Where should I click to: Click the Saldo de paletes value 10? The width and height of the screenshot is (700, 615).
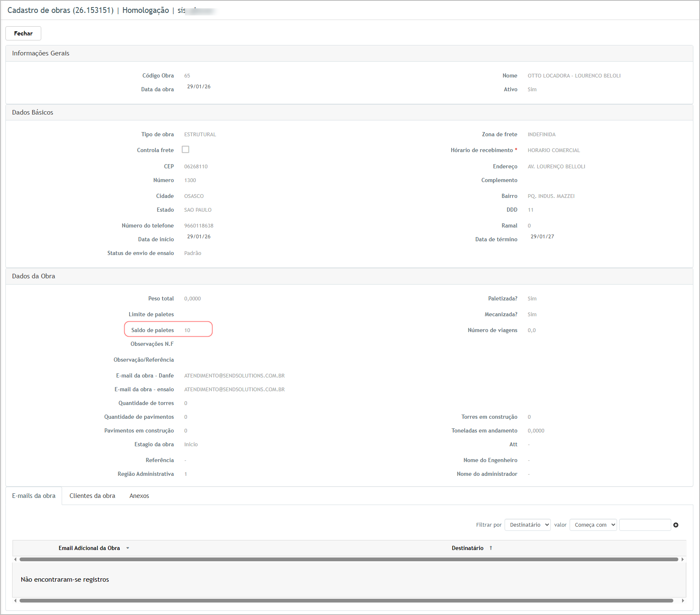click(x=187, y=330)
